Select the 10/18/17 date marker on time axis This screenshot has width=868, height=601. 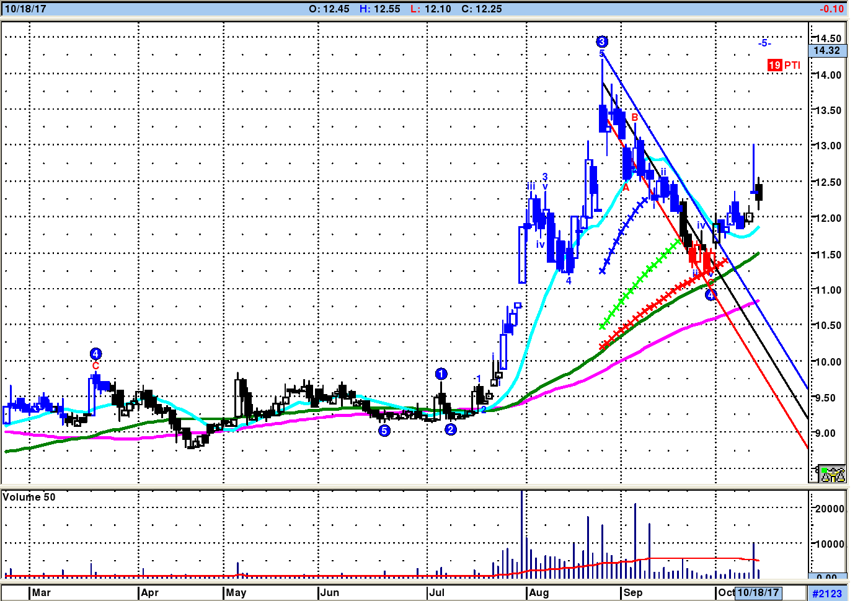pos(758,592)
